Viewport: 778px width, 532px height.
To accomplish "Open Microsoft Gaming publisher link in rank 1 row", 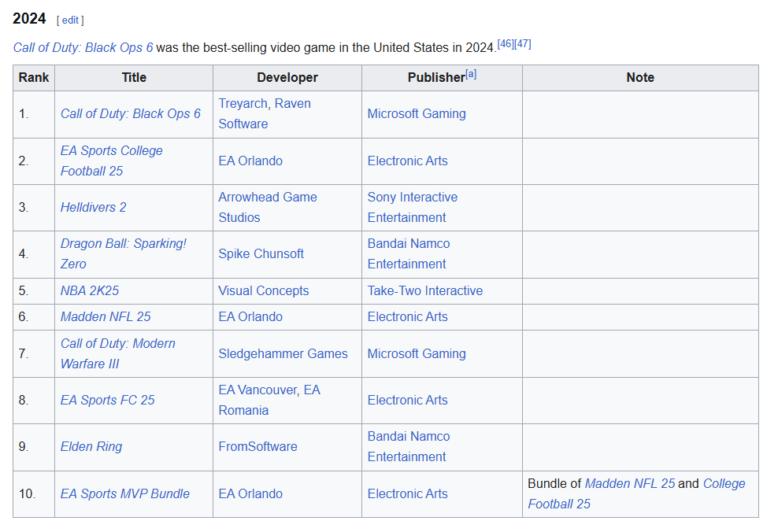I will (x=417, y=114).
